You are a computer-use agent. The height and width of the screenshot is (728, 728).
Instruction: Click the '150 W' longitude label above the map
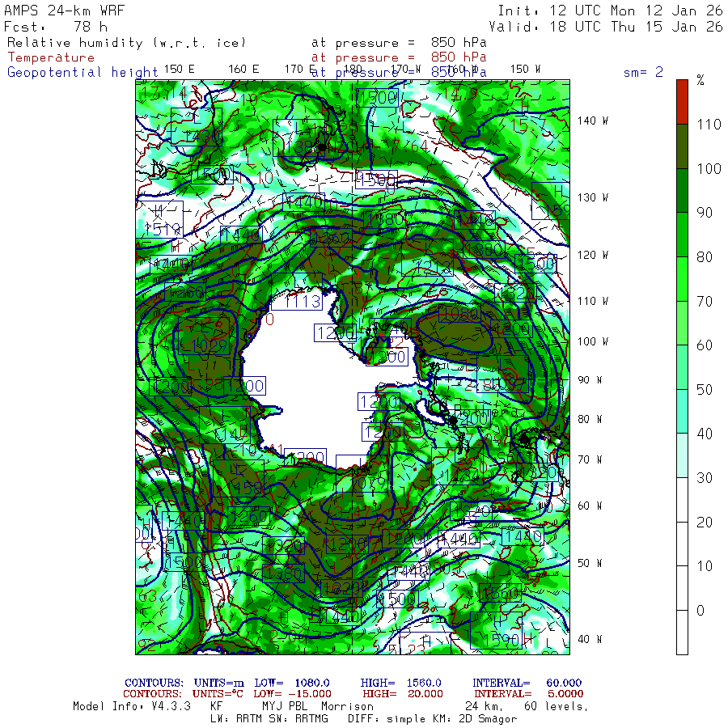[525, 70]
